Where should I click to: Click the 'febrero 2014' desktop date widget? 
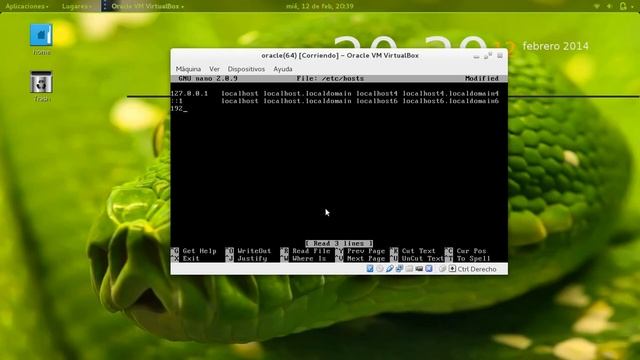pyautogui.click(x=556, y=46)
